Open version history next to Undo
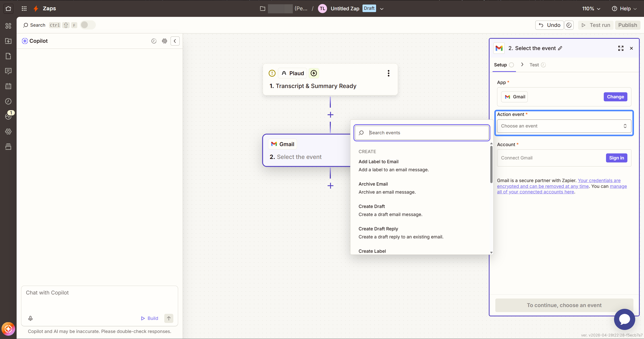 coord(569,25)
